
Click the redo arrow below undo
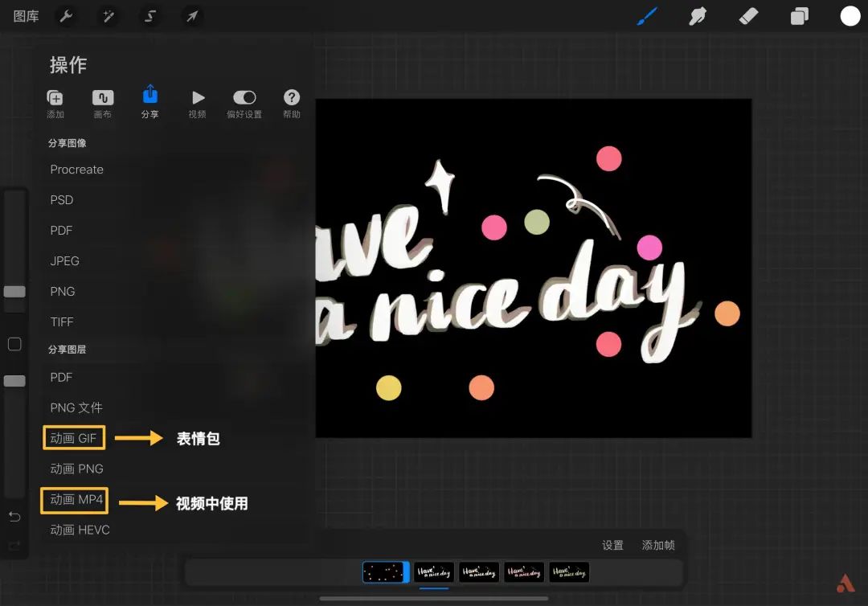(x=14, y=546)
